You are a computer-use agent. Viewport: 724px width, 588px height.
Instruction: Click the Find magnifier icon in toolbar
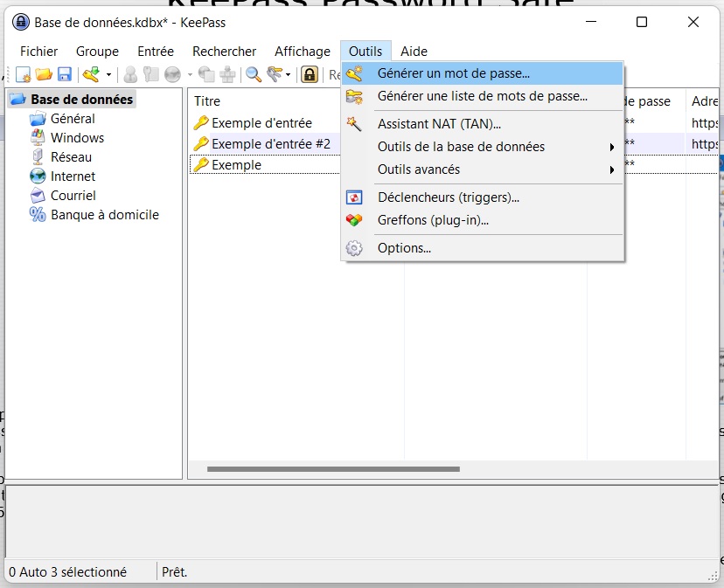(x=254, y=75)
